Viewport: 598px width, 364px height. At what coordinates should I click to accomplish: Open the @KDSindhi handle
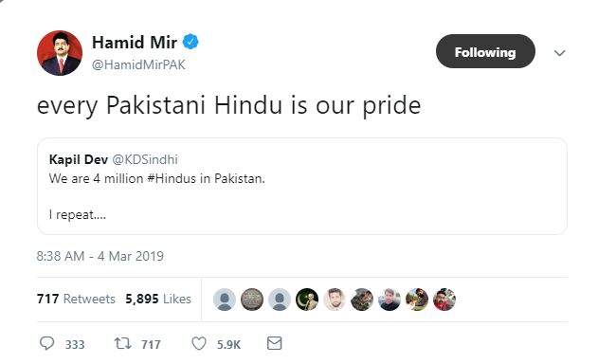[145, 159]
